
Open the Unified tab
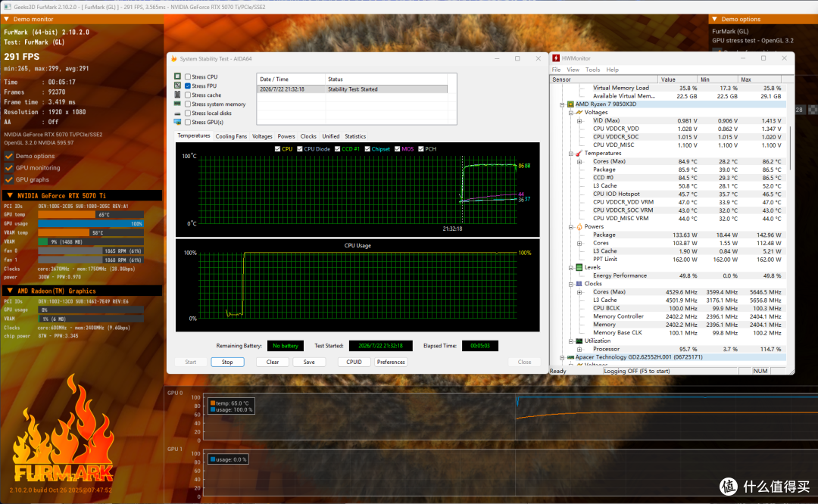[x=331, y=136]
